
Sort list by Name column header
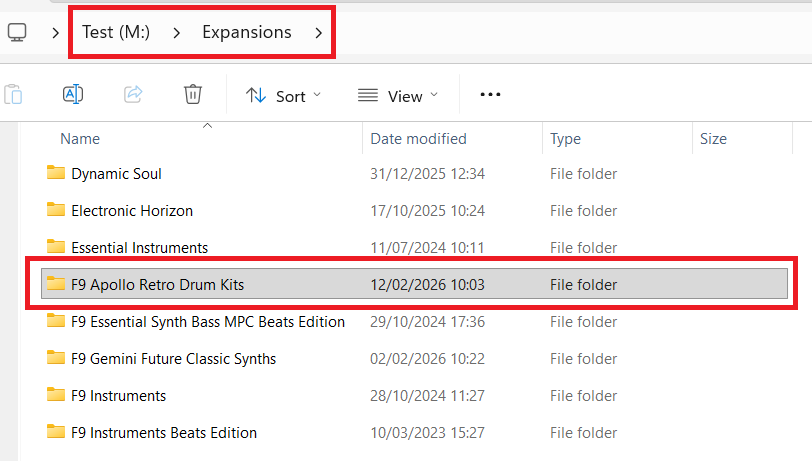click(80, 139)
